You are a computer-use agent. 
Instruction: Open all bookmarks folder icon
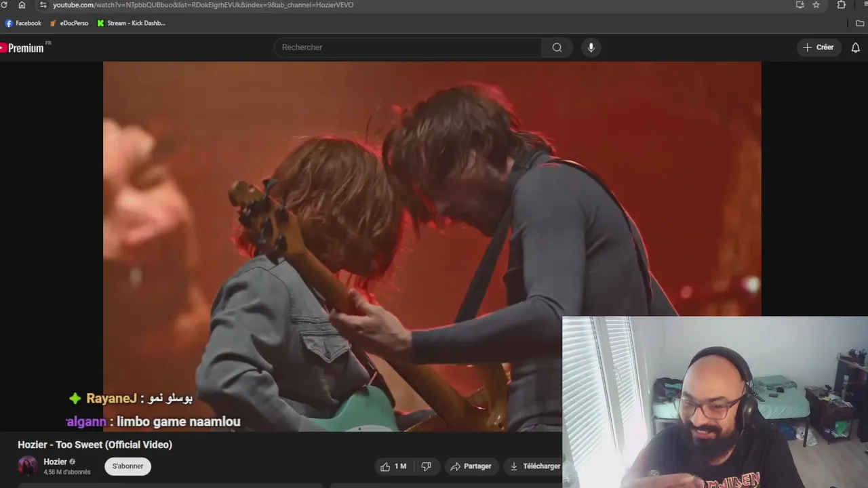click(x=861, y=23)
